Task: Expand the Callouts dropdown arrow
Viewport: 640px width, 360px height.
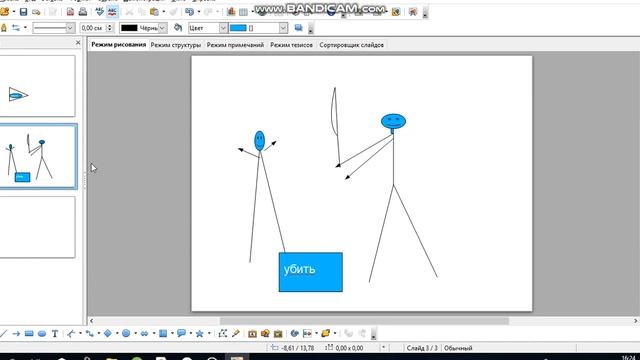Action: coord(191,334)
